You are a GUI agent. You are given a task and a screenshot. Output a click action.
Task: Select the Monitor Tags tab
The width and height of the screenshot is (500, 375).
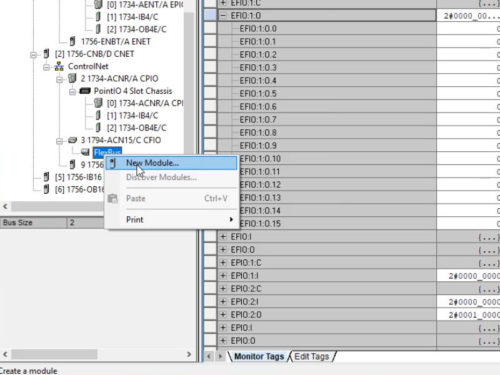[x=259, y=356]
